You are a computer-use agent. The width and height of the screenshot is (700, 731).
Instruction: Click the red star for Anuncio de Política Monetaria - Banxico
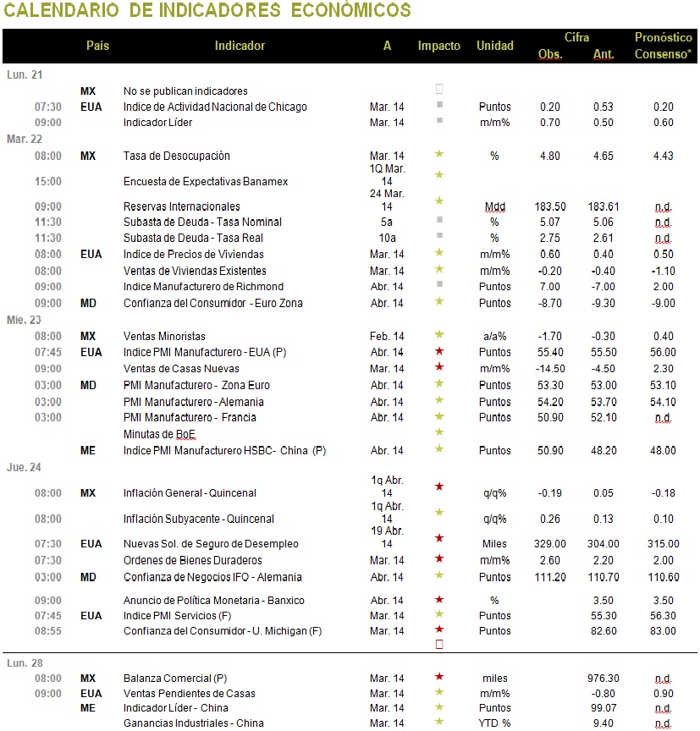438,599
